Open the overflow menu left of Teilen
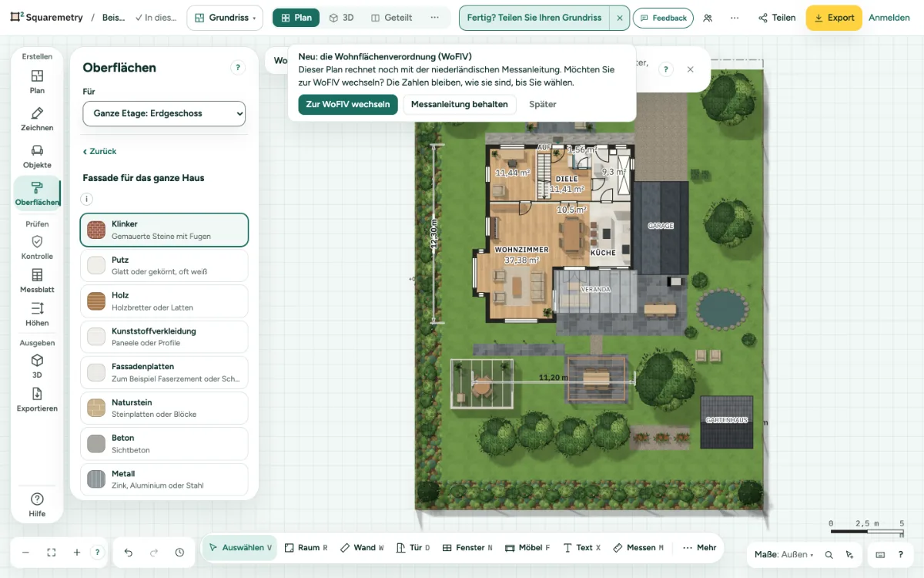This screenshot has width=924, height=578. pos(735,18)
